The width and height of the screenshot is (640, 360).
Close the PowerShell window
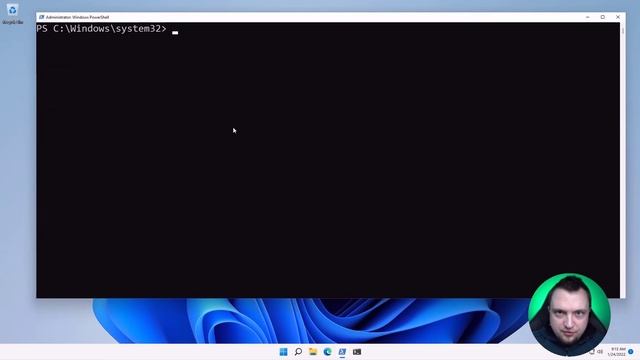[618, 17]
